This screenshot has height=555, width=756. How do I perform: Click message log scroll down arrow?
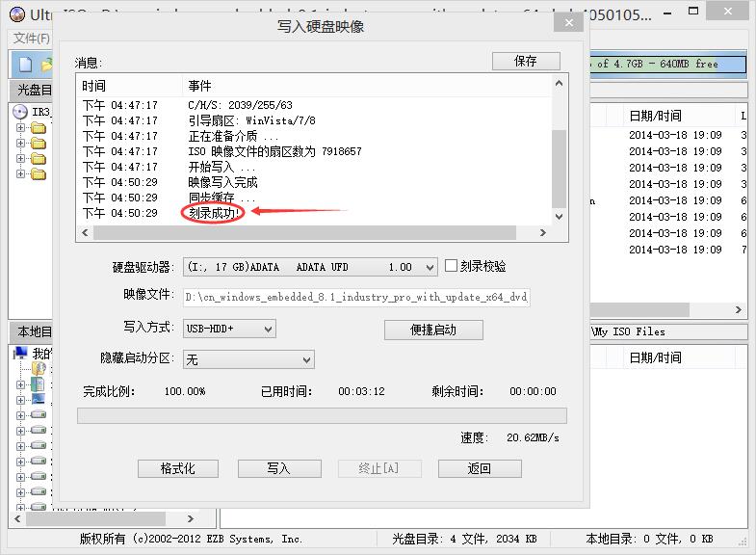coord(559,217)
